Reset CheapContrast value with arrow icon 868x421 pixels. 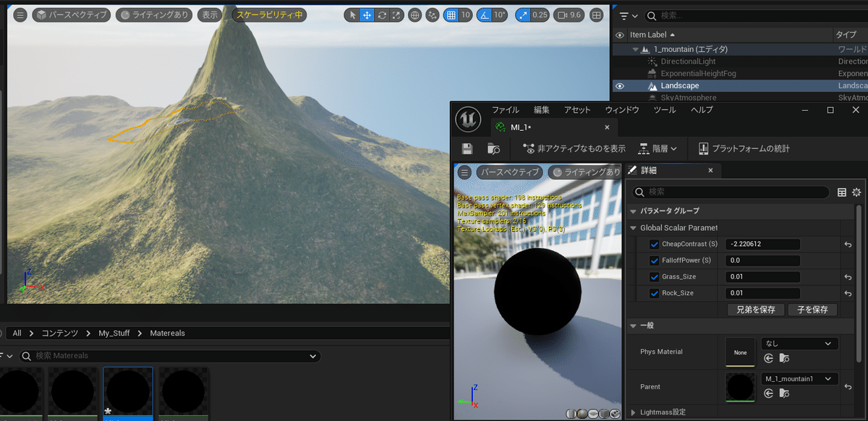point(847,244)
